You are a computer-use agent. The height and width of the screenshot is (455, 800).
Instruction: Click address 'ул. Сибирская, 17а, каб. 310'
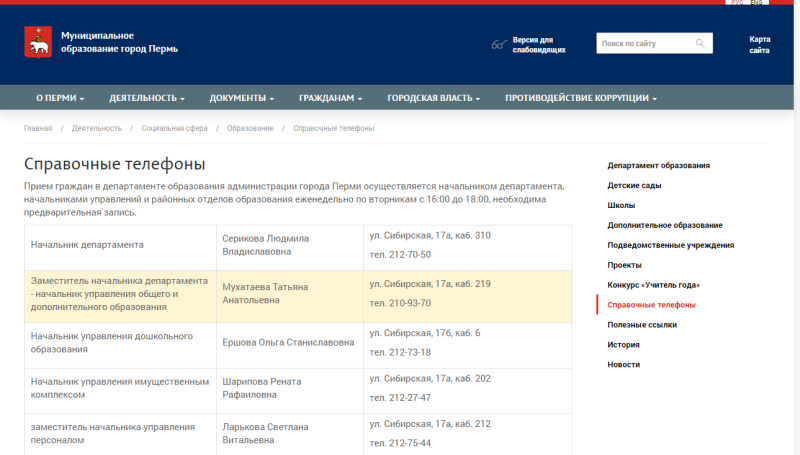430,236
